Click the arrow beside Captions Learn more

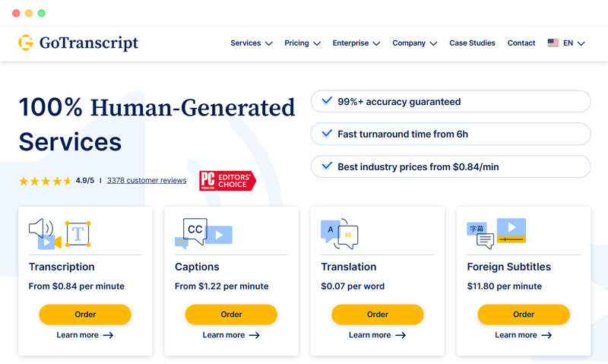pos(255,335)
